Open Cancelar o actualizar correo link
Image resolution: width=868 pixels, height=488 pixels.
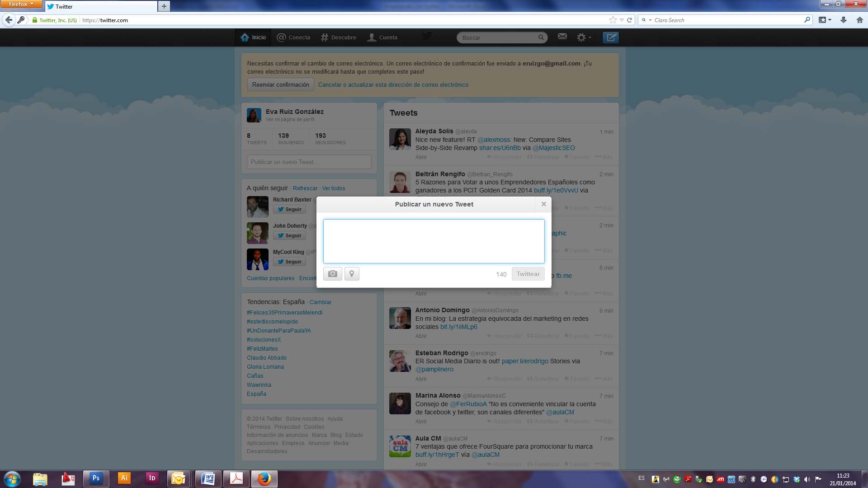pyautogui.click(x=393, y=84)
